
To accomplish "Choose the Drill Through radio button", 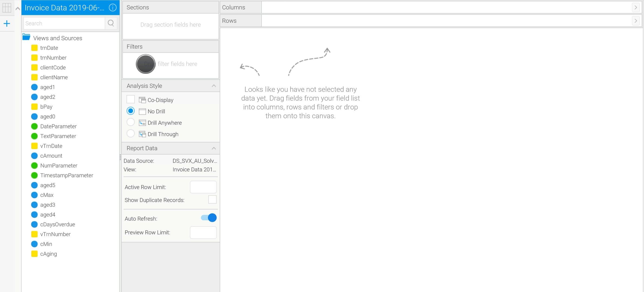I will click(131, 134).
